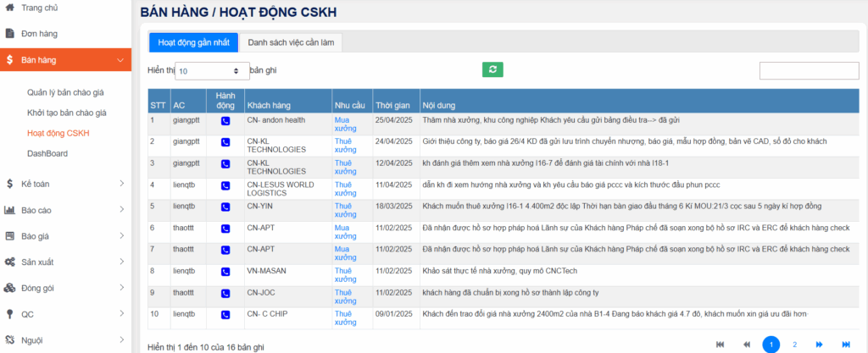Screen dimensions: 868x353
Task: Open the records-per-page dropdown showing 10
Action: click(x=211, y=71)
